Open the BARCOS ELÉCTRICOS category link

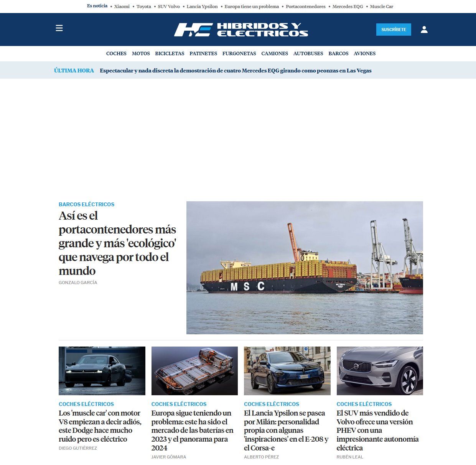86,204
